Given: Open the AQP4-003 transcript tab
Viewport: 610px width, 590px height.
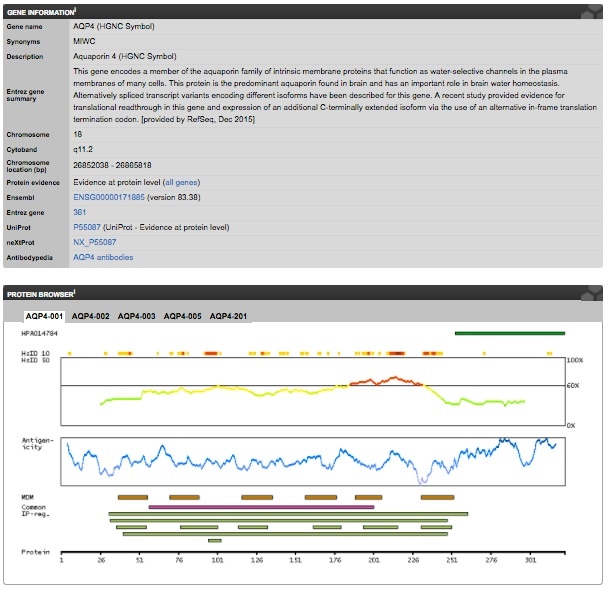Looking at the screenshot, I should click(136, 316).
